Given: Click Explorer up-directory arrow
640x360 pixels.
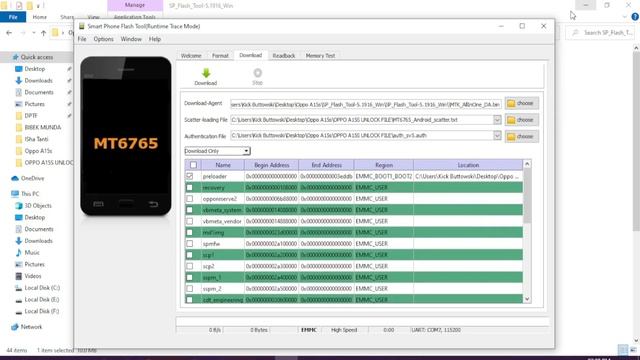Looking at the screenshot, I should coord(43,33).
